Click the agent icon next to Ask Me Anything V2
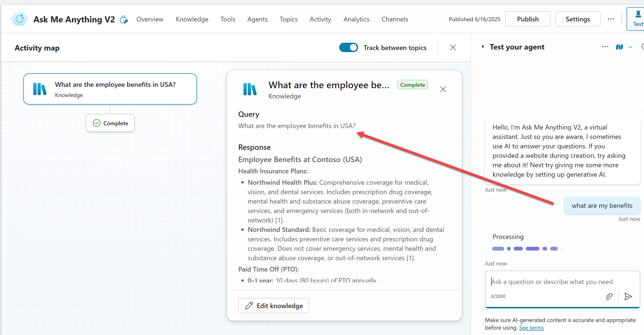 19,19
